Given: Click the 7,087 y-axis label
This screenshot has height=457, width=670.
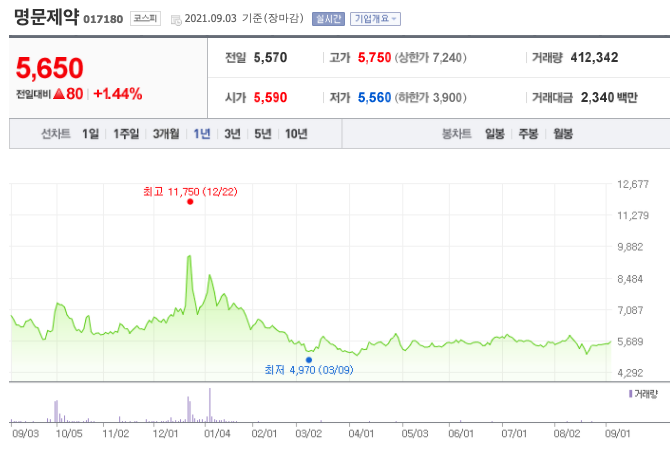Looking at the screenshot, I should [630, 311].
